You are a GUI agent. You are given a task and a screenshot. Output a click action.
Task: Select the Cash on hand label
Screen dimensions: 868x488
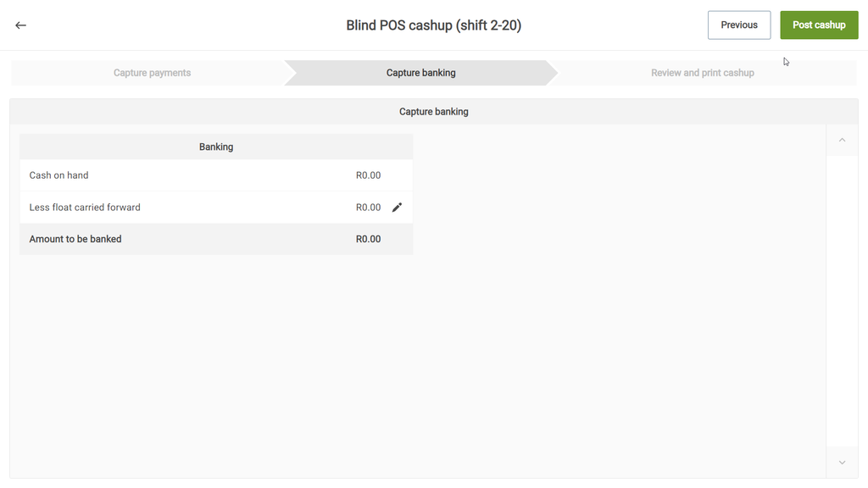coord(58,175)
